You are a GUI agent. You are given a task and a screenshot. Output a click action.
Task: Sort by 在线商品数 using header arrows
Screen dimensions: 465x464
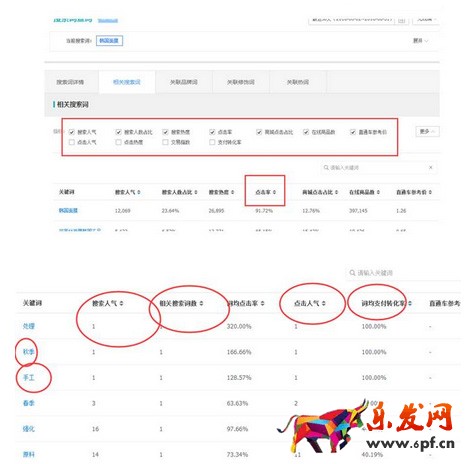point(378,192)
